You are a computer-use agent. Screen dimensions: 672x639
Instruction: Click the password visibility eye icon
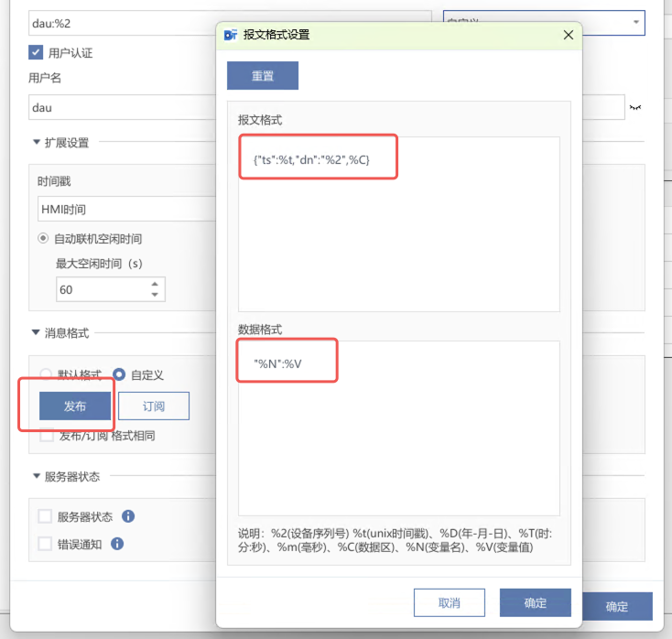pyautogui.click(x=635, y=108)
